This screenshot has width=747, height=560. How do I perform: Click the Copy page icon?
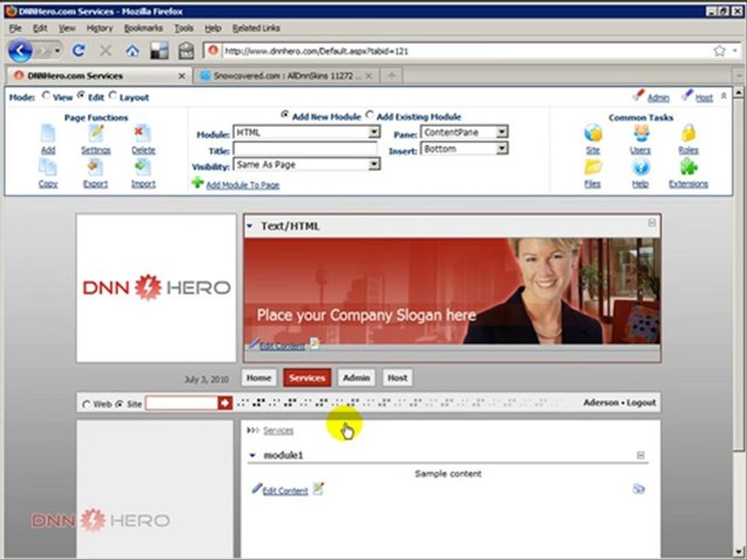coord(47,168)
